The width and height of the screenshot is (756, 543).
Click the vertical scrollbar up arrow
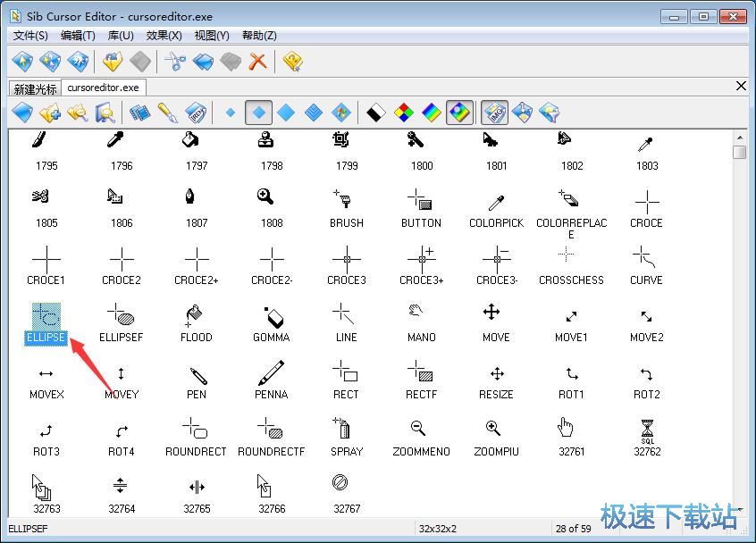pos(739,137)
